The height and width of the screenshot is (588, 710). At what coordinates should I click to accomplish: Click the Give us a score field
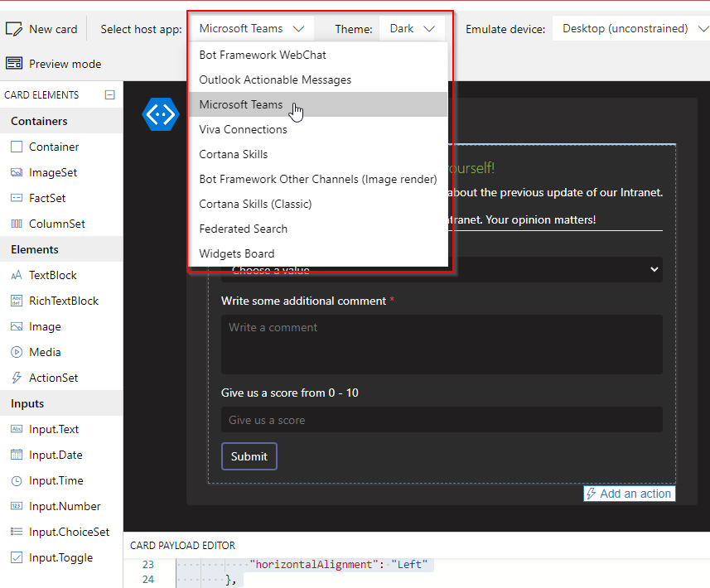pos(442,420)
